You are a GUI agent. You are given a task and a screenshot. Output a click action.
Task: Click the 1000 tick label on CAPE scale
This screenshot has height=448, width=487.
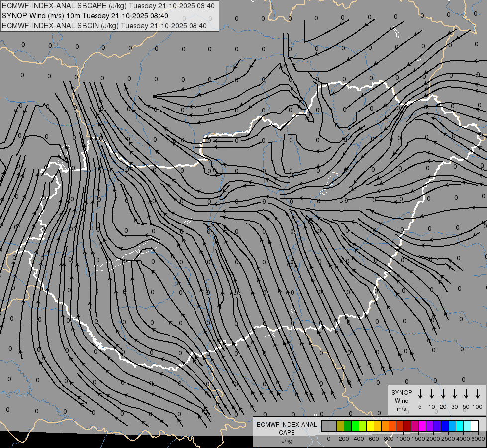[403, 439]
